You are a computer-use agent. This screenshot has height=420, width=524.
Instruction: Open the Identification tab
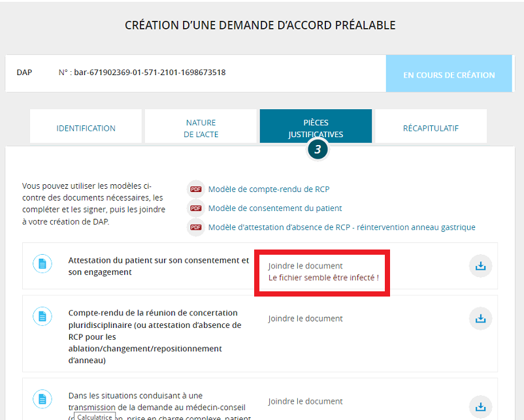86,126
